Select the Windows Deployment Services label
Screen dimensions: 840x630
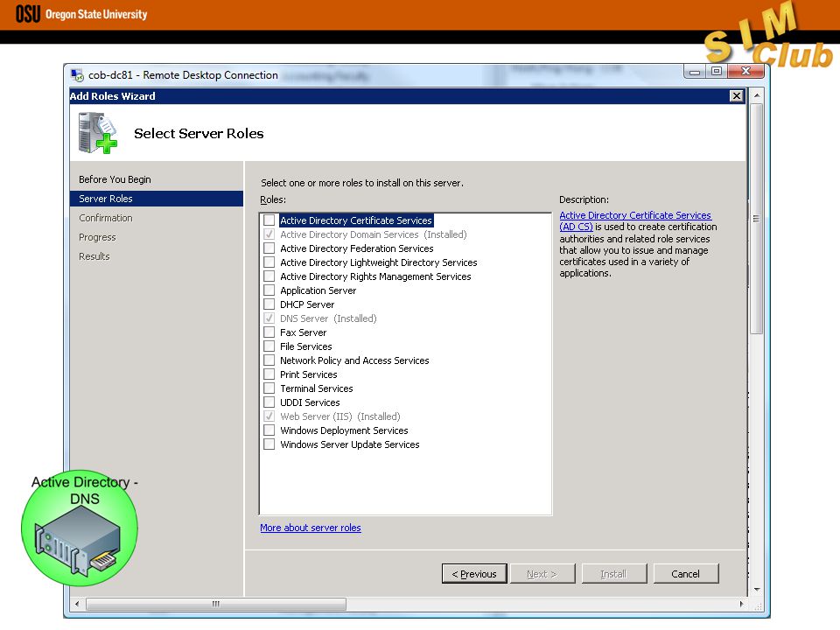pos(344,430)
